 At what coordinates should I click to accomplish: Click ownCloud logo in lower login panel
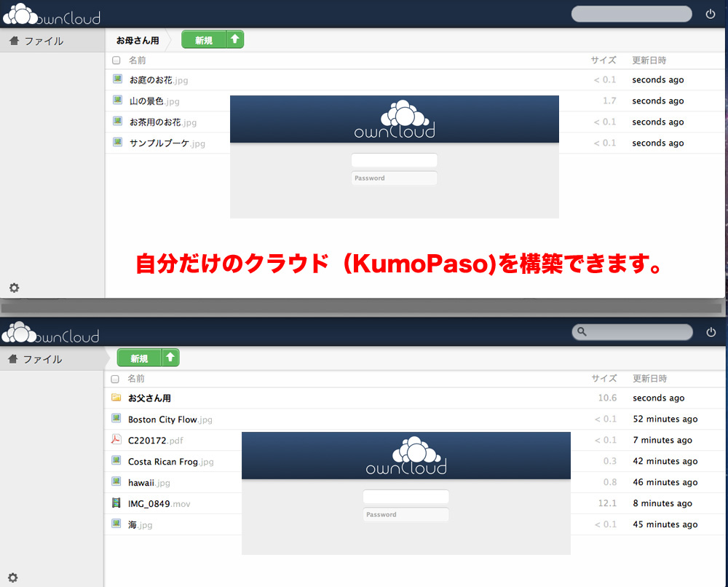pos(406,456)
